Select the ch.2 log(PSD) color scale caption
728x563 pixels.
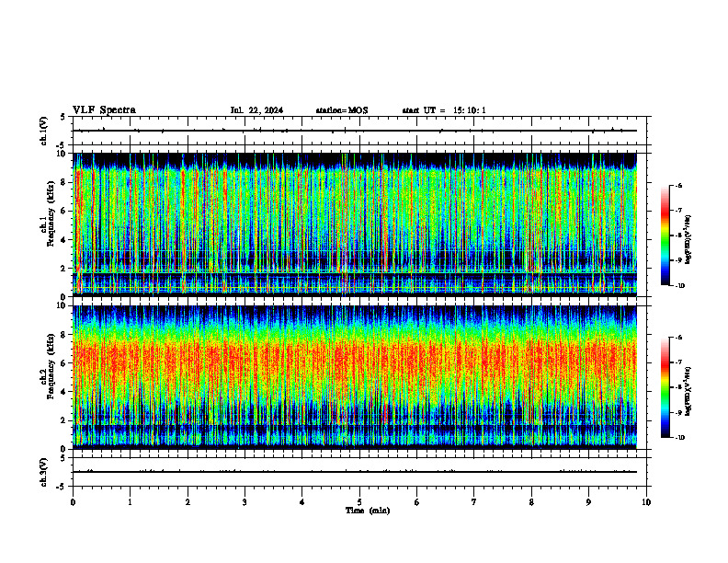[x=688, y=391]
